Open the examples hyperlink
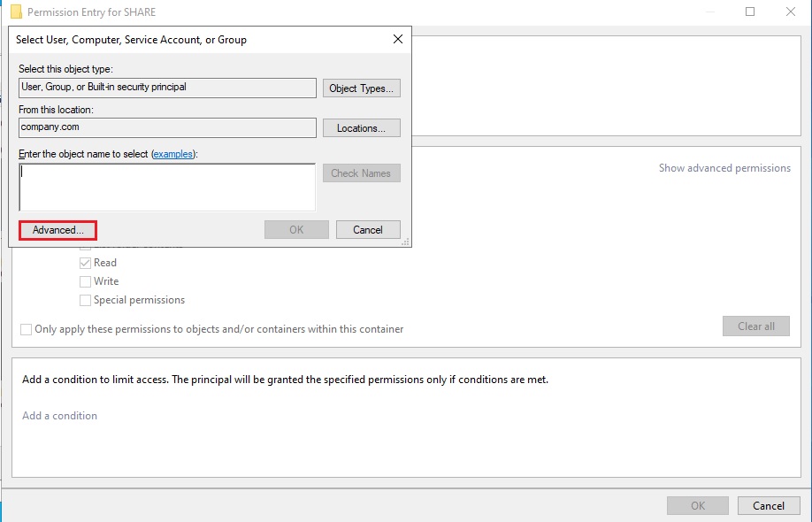Viewport: 812px width, 522px height. [x=173, y=154]
